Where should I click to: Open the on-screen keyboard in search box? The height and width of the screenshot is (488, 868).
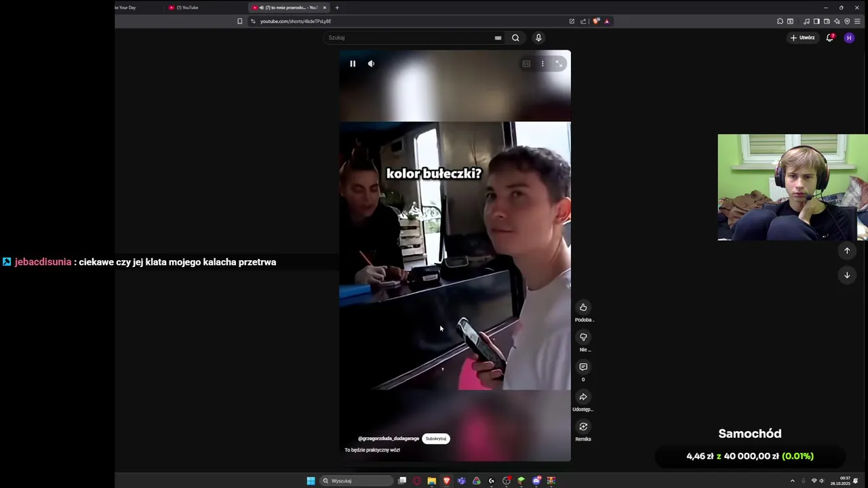pyautogui.click(x=498, y=38)
